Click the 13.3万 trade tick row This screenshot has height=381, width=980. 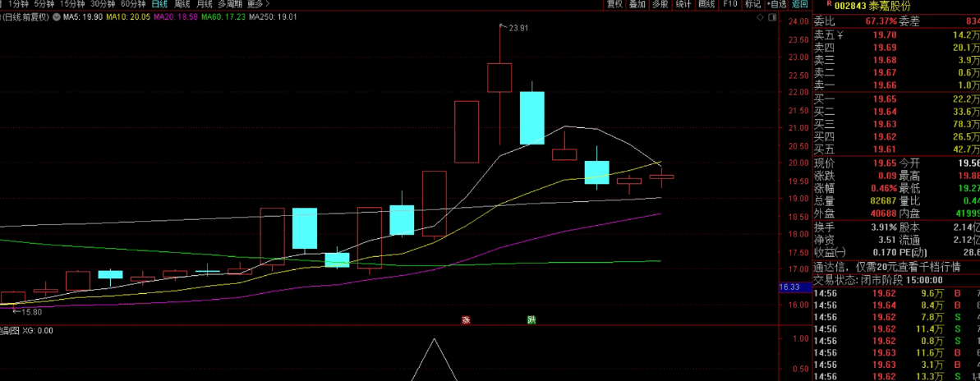(895, 376)
